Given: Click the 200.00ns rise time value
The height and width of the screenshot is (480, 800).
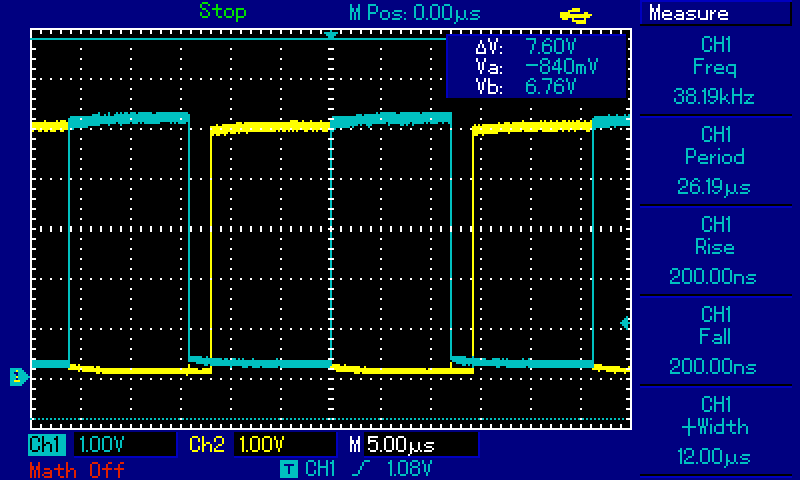Looking at the screenshot, I should 714,276.
